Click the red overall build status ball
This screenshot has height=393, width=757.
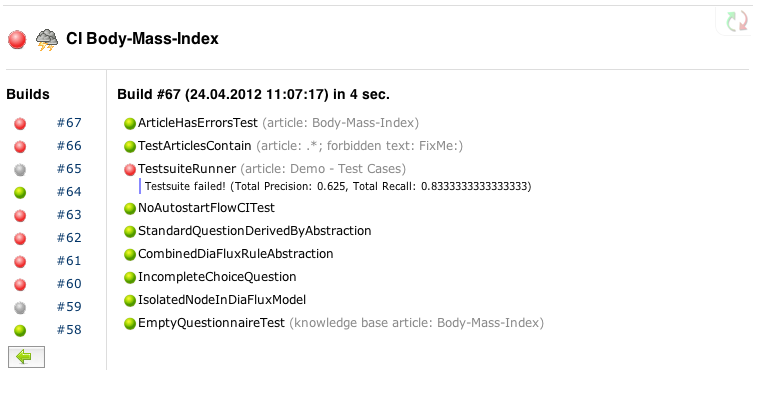tap(17, 39)
